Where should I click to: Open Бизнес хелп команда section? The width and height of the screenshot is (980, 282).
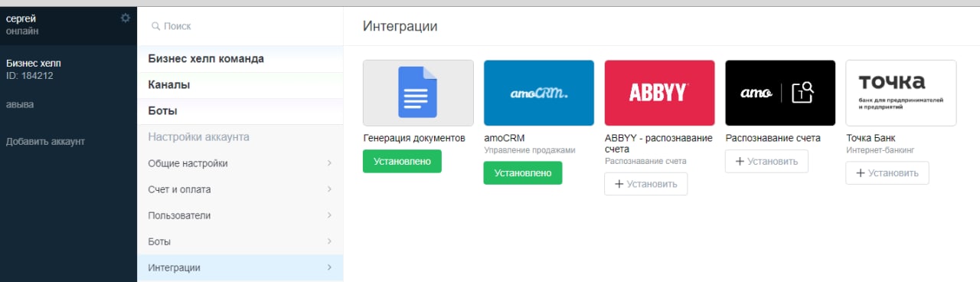click(240, 59)
